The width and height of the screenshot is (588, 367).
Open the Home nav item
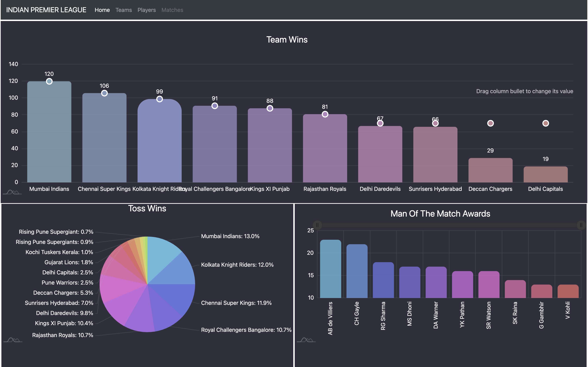(x=102, y=10)
